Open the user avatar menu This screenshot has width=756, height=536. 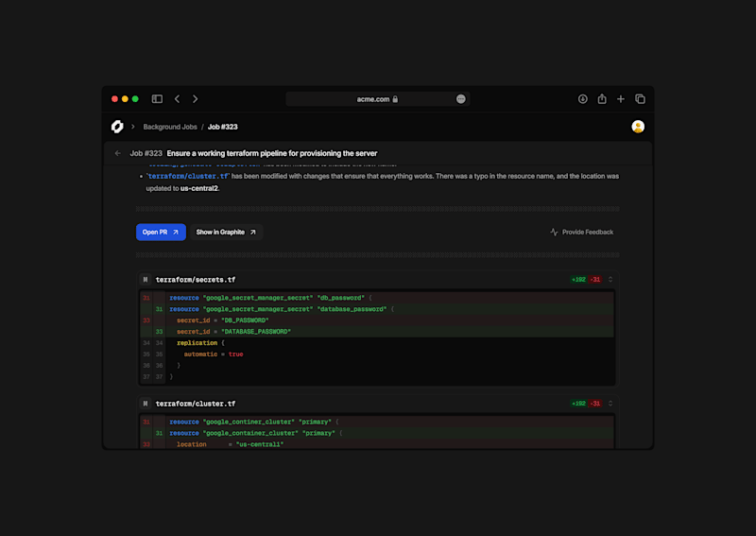click(x=638, y=127)
